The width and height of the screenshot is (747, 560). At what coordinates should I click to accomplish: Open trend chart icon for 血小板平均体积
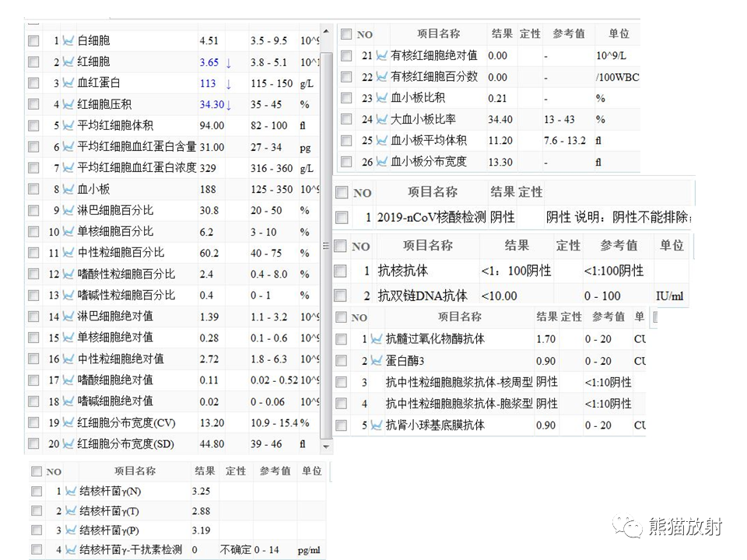[381, 141]
